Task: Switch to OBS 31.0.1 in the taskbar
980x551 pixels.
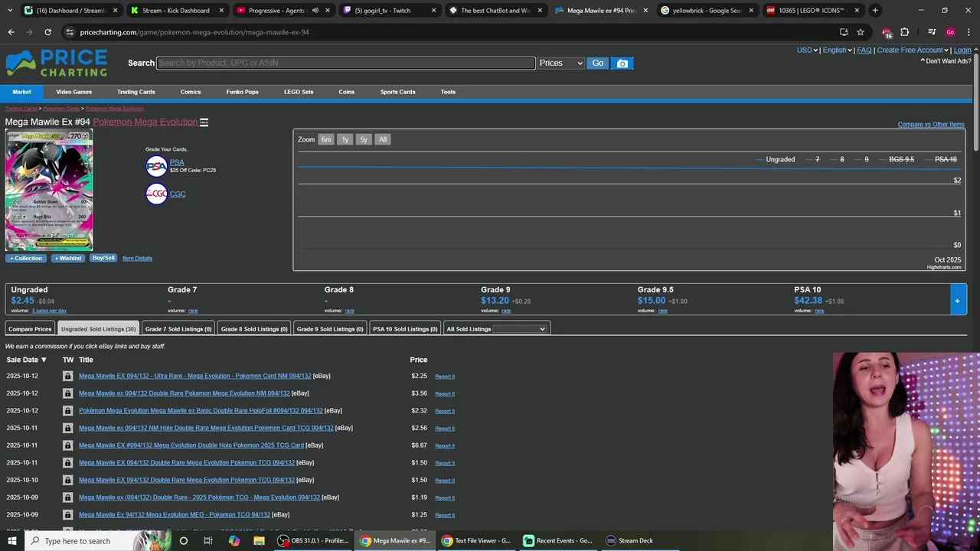Action: tap(315, 541)
